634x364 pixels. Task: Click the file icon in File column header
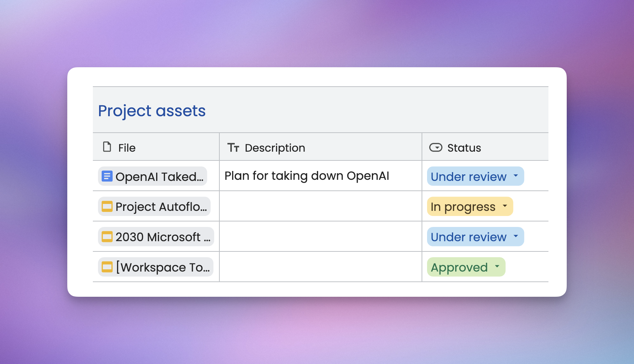[107, 147]
